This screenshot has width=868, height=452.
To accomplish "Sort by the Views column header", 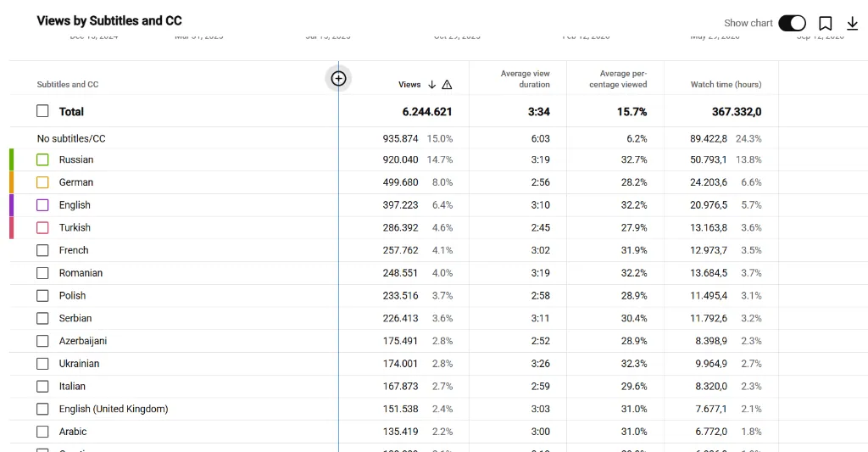I will (x=409, y=85).
